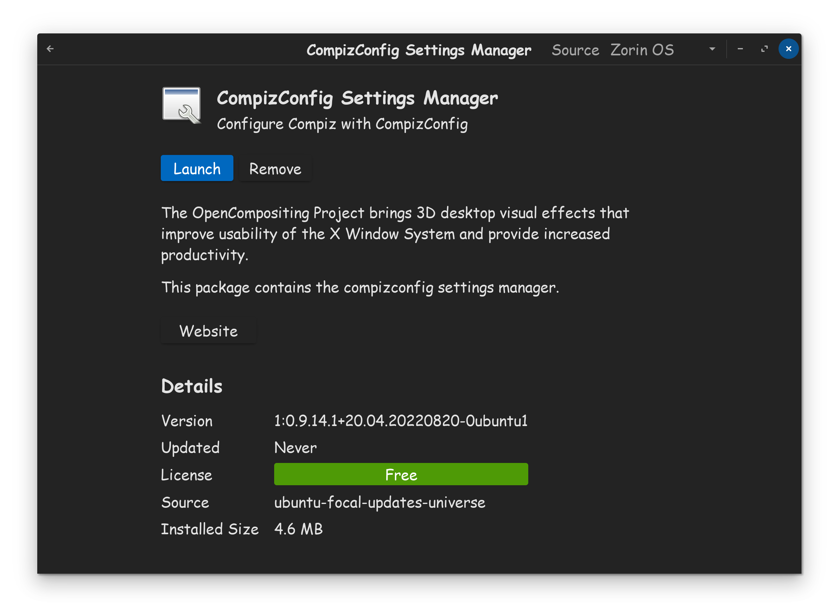The width and height of the screenshot is (840, 616).
Task: Click the CompizConfig app icon
Action: 182,106
